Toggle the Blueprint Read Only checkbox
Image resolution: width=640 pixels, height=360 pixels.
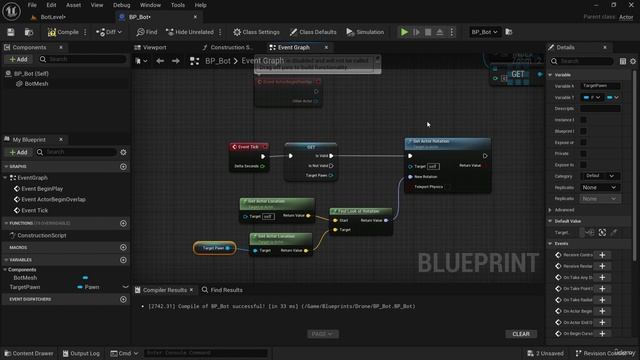583,131
